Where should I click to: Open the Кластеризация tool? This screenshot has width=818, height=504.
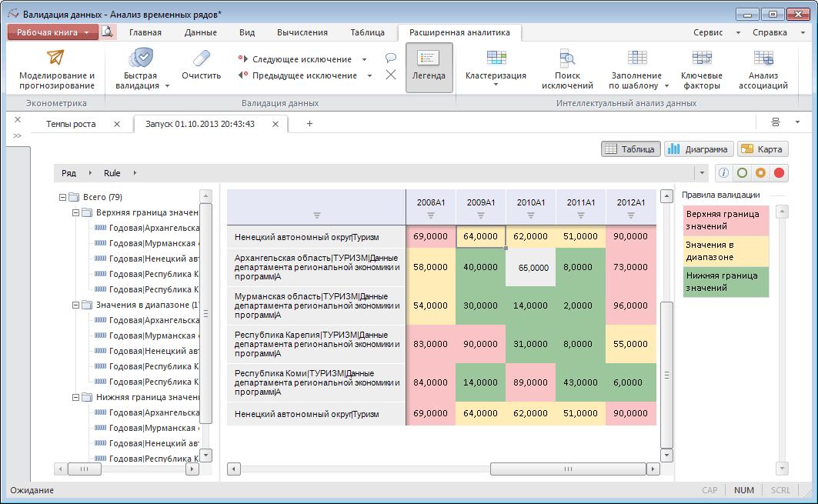[x=496, y=58]
